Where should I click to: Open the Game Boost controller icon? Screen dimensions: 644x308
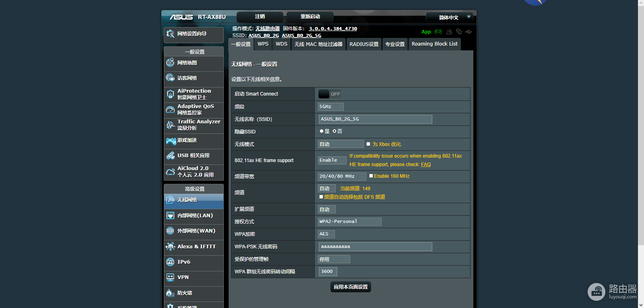(x=171, y=141)
